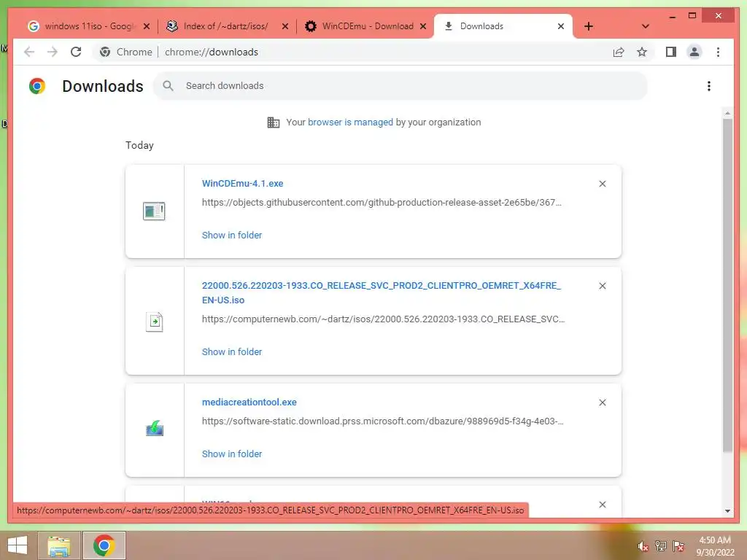Close the Downloads tab

click(x=561, y=26)
